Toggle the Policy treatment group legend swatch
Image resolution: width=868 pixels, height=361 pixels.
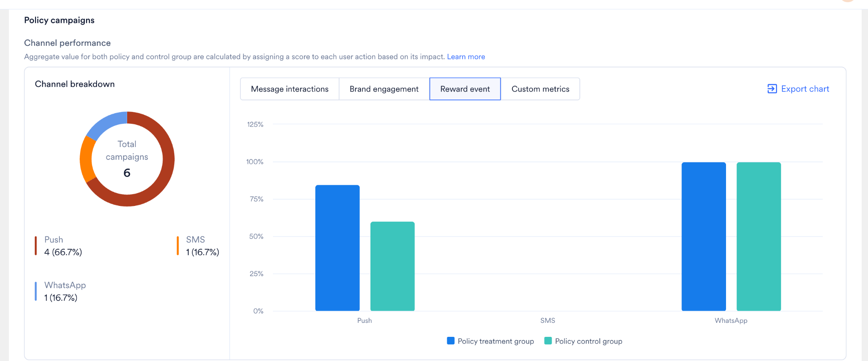451,341
